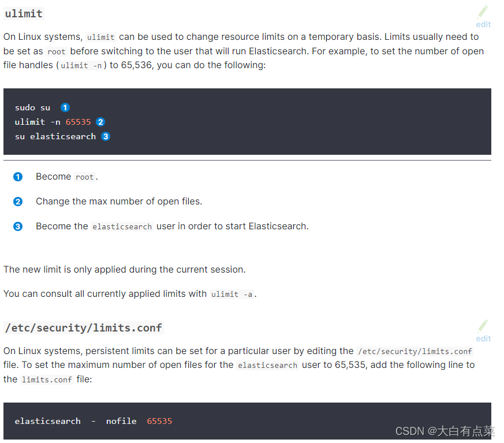Click callout badge 2 after ulimit -n 65535
The width and height of the screenshot is (504, 443).
(100, 122)
